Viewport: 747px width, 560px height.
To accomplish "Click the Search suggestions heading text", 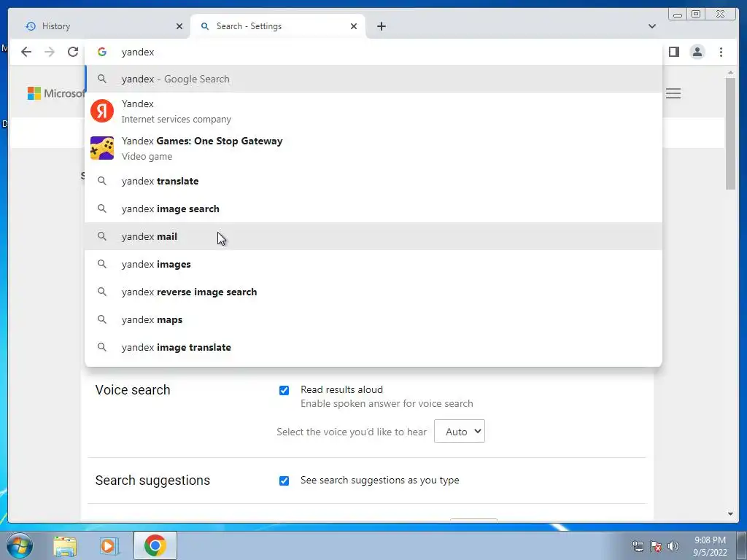I will click(x=152, y=481).
